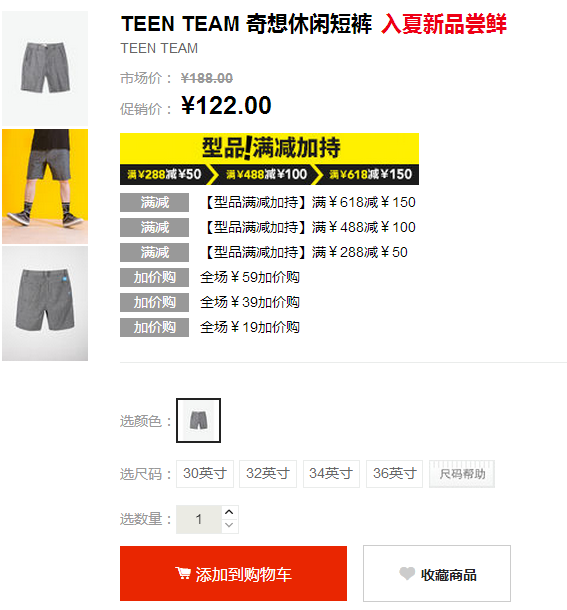This screenshot has height=610, width=567.
Task: Decrease quantity with the down arrow
Action: [230, 525]
